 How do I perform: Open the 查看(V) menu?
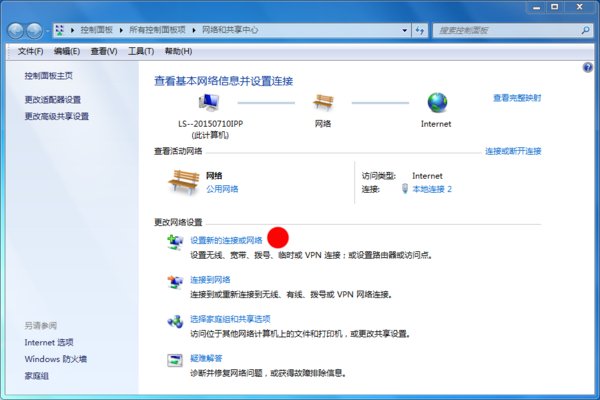(x=104, y=51)
